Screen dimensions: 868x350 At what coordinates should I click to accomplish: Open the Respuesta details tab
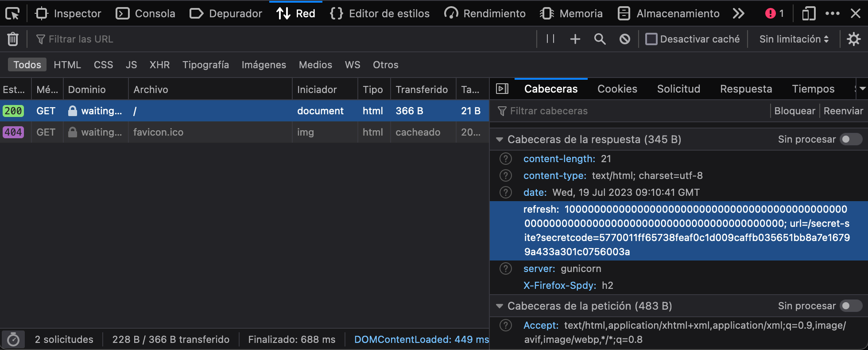(x=746, y=89)
